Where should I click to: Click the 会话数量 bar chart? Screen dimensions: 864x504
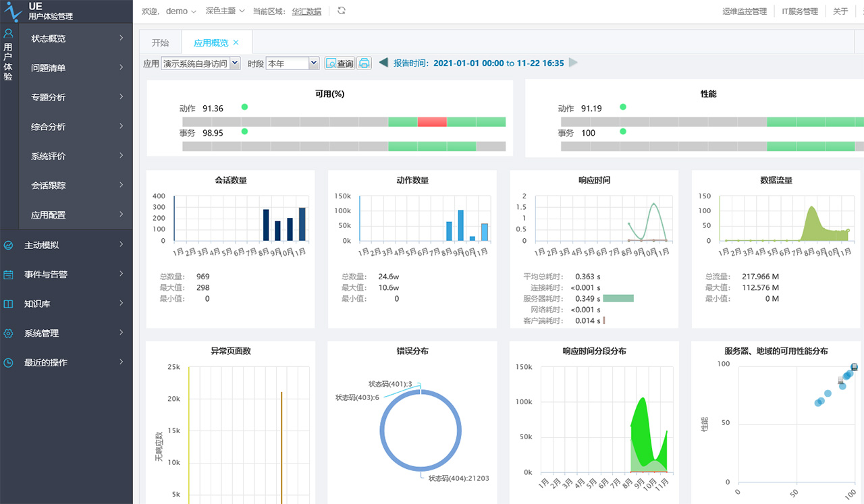pyautogui.click(x=240, y=219)
